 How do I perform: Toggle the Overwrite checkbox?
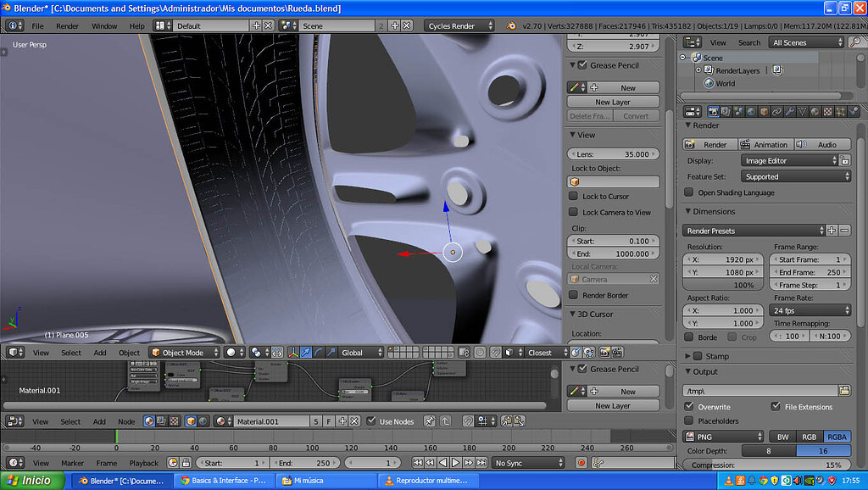tap(688, 406)
